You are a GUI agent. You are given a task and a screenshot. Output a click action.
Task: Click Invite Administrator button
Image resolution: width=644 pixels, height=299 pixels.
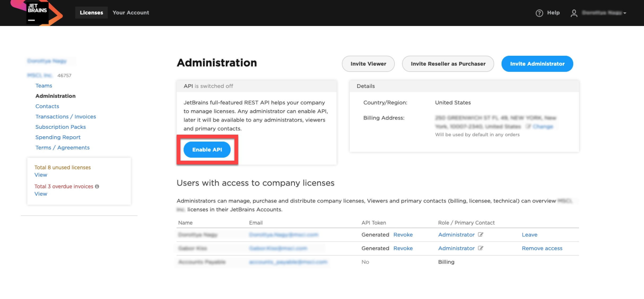coord(537,64)
